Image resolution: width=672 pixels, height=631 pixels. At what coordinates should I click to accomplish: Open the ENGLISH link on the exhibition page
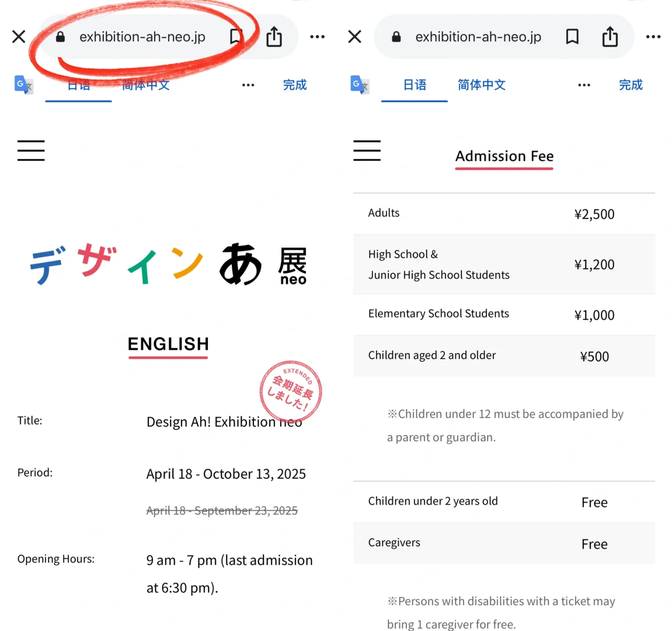pyautogui.click(x=168, y=344)
